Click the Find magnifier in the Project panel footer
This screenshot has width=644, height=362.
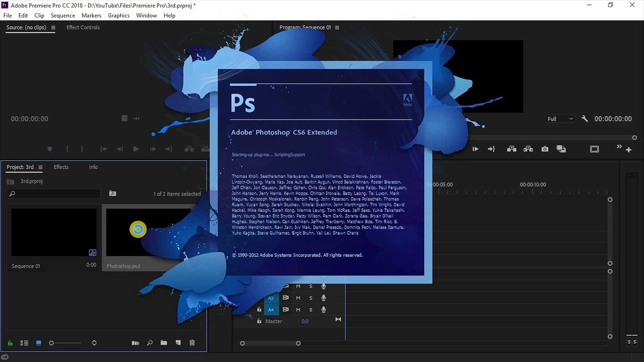(x=149, y=343)
